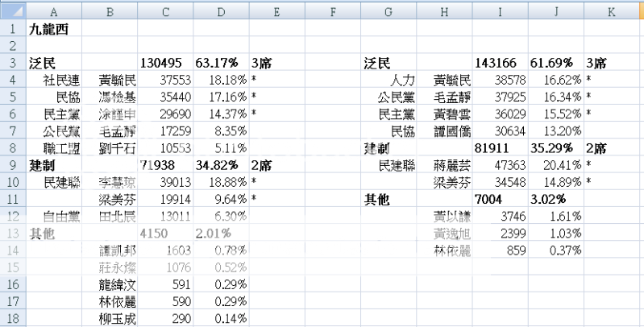
Task: Select the cell showing 0.14%
Action: coord(222,318)
